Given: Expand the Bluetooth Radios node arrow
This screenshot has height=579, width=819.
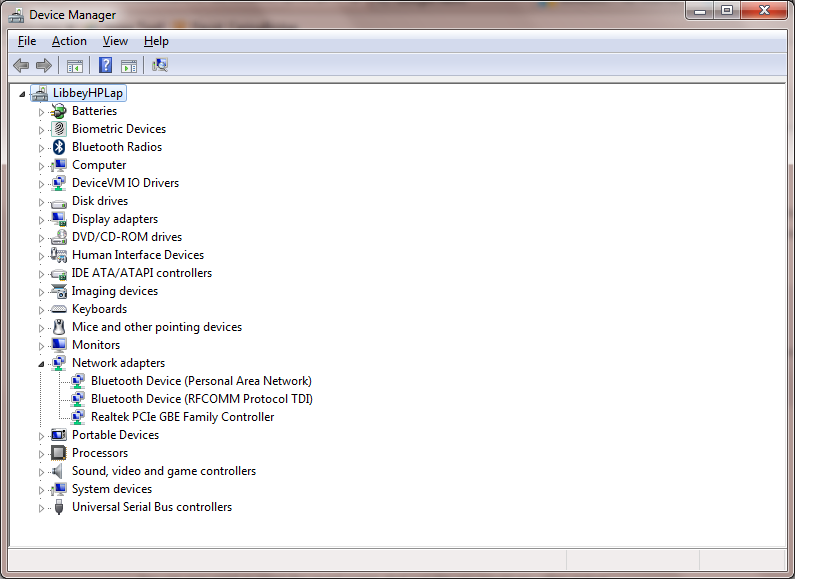Looking at the screenshot, I should pyautogui.click(x=41, y=148).
